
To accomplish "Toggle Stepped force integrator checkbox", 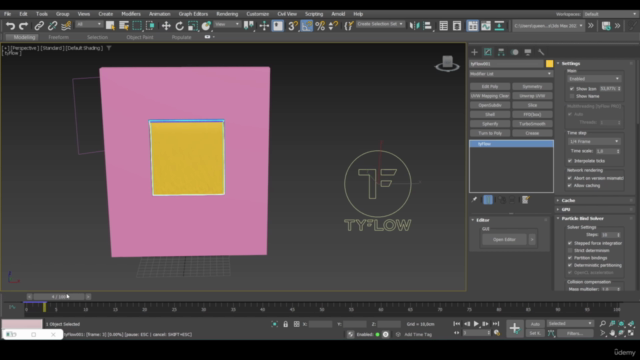I will [570, 243].
